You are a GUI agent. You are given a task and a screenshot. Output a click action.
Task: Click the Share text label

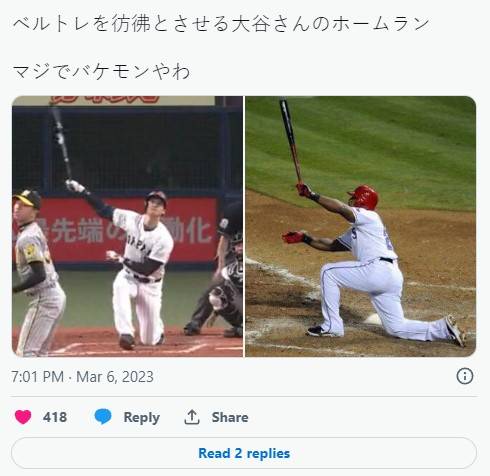pyautogui.click(x=230, y=417)
